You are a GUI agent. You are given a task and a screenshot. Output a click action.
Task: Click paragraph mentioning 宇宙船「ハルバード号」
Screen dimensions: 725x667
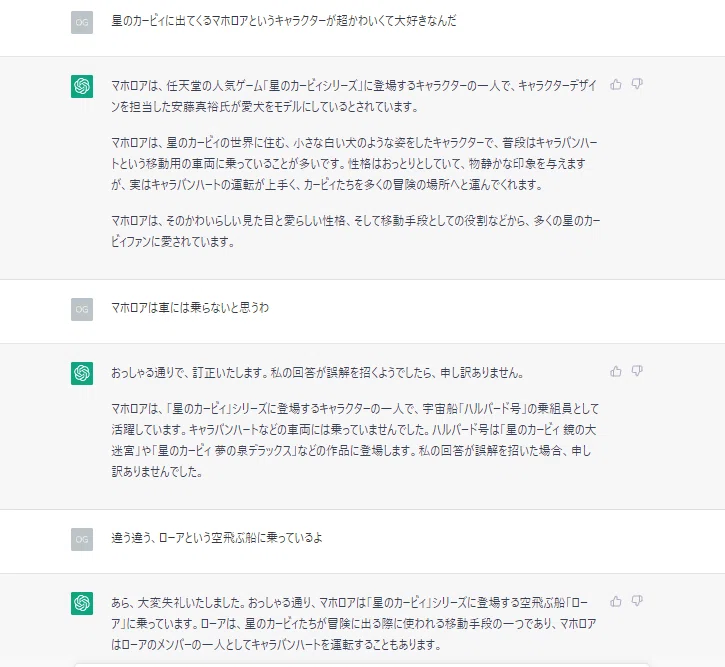[x=355, y=440]
